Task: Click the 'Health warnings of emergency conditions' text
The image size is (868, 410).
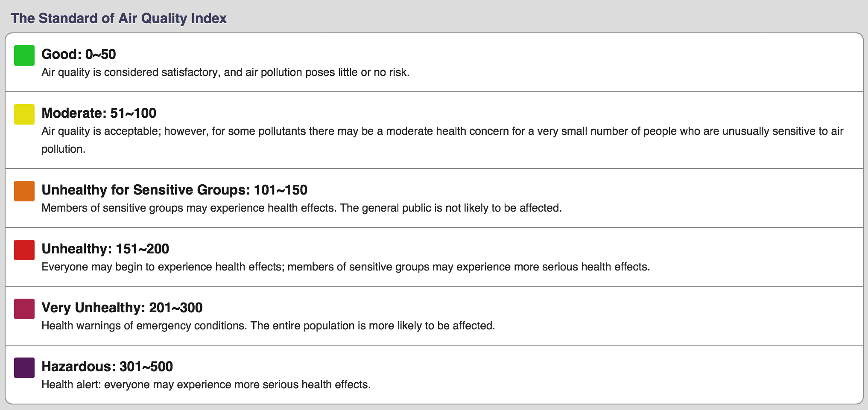Action: (x=268, y=326)
